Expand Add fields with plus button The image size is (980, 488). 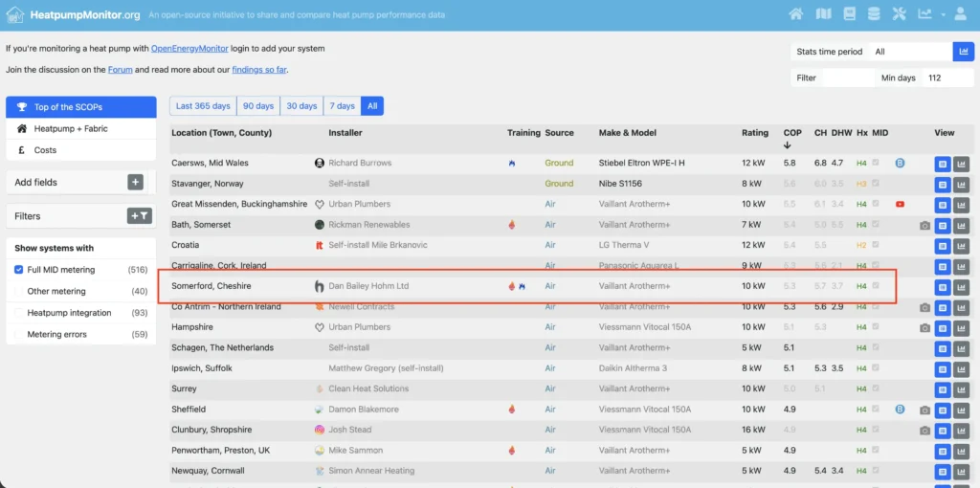pos(135,183)
